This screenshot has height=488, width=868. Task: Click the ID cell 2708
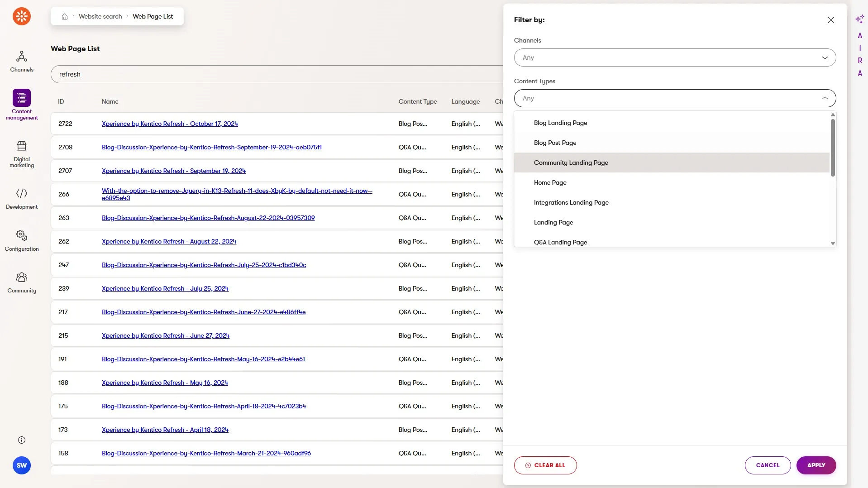(x=65, y=147)
